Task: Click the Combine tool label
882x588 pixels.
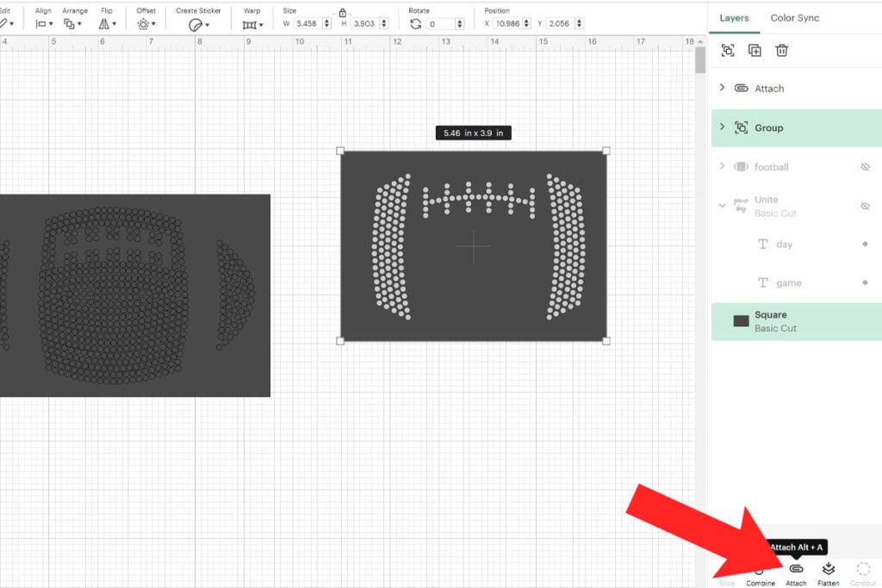Action: click(x=761, y=583)
